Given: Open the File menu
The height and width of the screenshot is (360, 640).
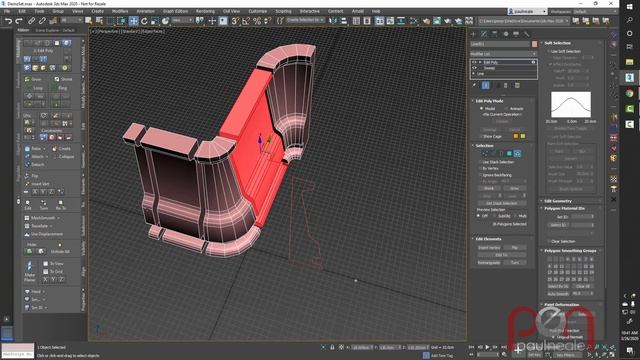Looking at the screenshot, I should [x=7, y=11].
